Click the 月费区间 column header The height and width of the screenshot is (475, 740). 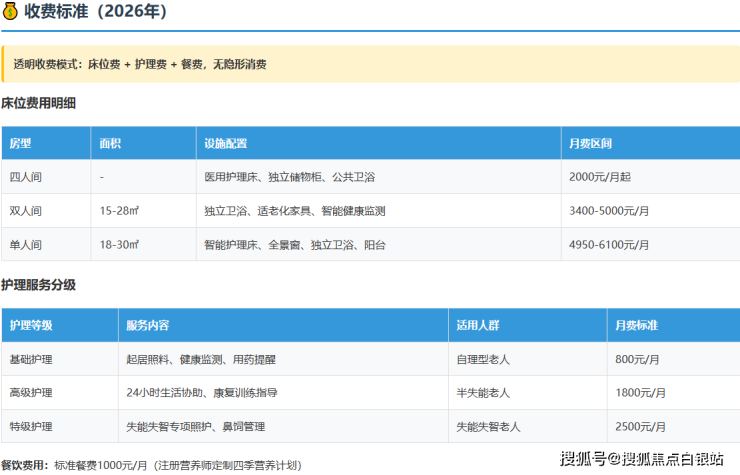click(590, 143)
